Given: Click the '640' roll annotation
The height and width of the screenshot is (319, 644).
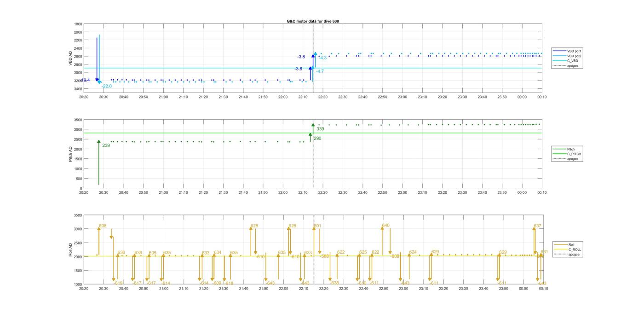Looking at the screenshot, I should coord(385,226).
